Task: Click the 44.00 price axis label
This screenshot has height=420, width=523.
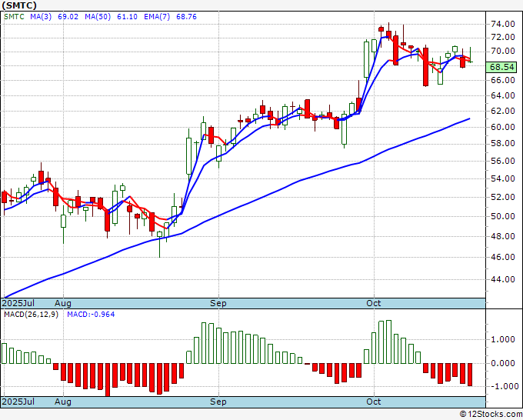Action: pyautogui.click(x=503, y=279)
